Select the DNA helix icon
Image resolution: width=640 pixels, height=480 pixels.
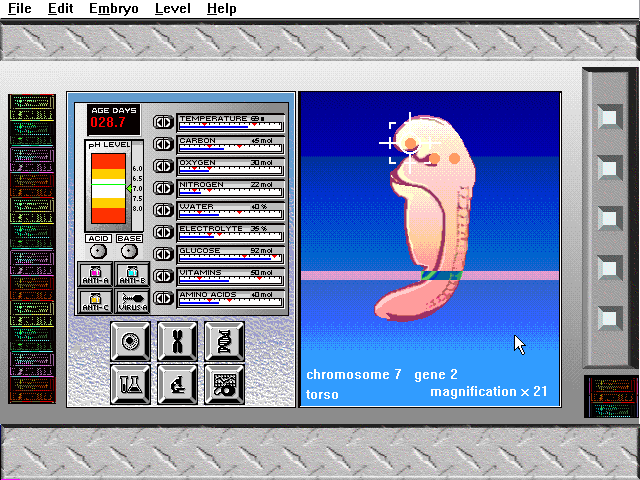point(224,341)
